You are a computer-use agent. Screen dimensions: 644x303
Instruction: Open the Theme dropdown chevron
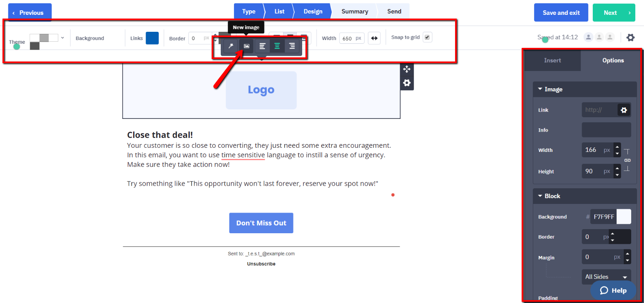[x=62, y=37]
